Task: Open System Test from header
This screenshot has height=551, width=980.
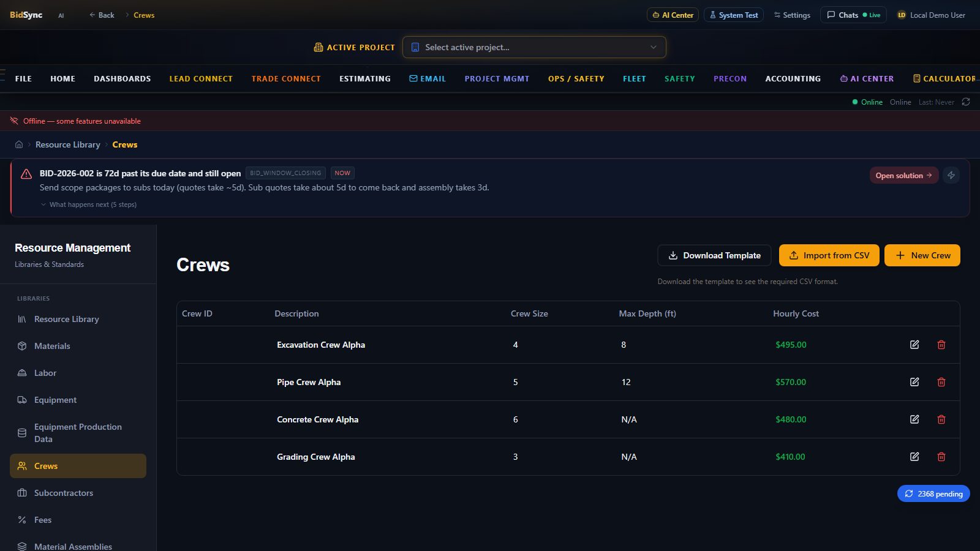Action: click(x=734, y=15)
